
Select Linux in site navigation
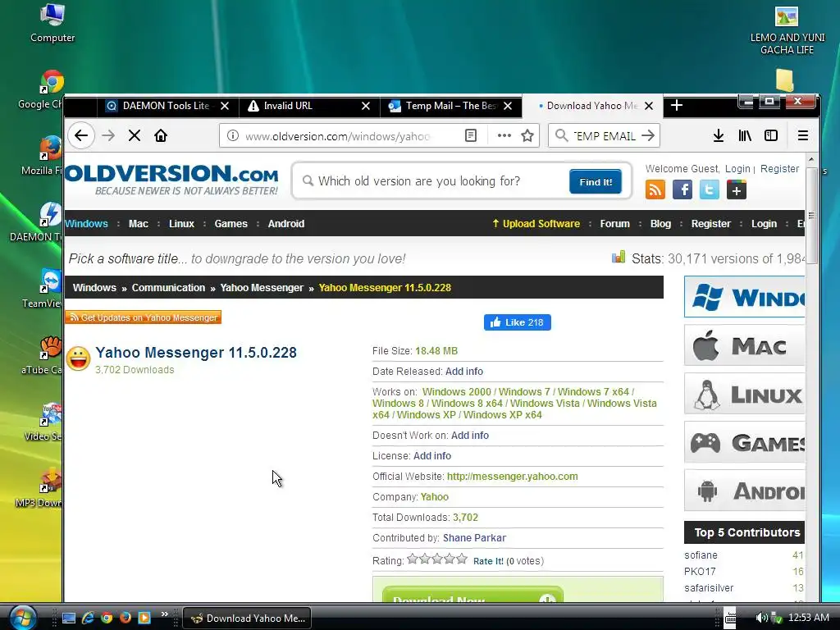(x=181, y=223)
